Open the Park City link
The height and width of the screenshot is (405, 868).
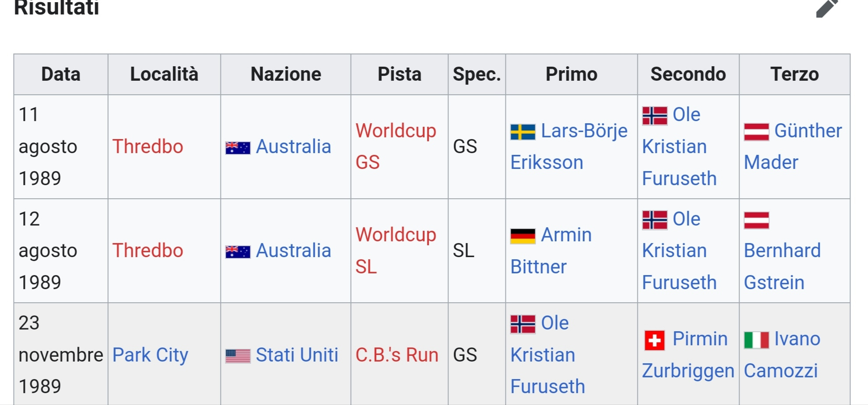click(x=150, y=355)
